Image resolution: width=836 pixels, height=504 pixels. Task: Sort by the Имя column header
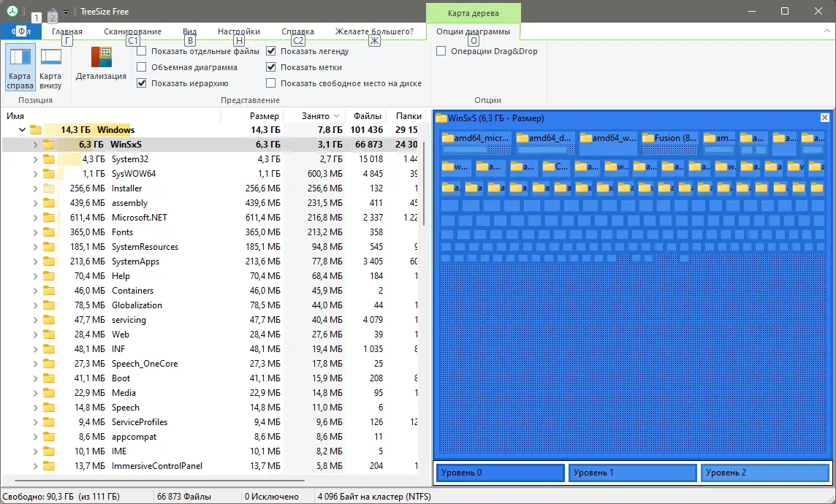(110, 115)
